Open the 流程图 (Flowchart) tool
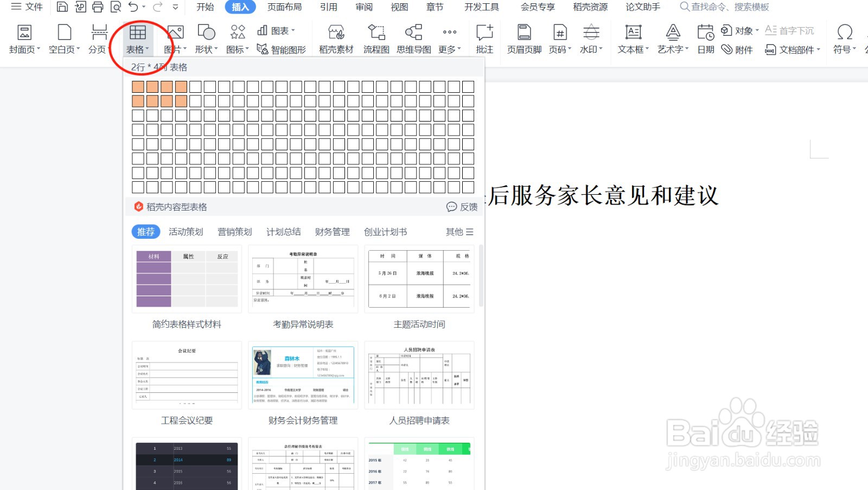This screenshot has height=490, width=868. (375, 38)
